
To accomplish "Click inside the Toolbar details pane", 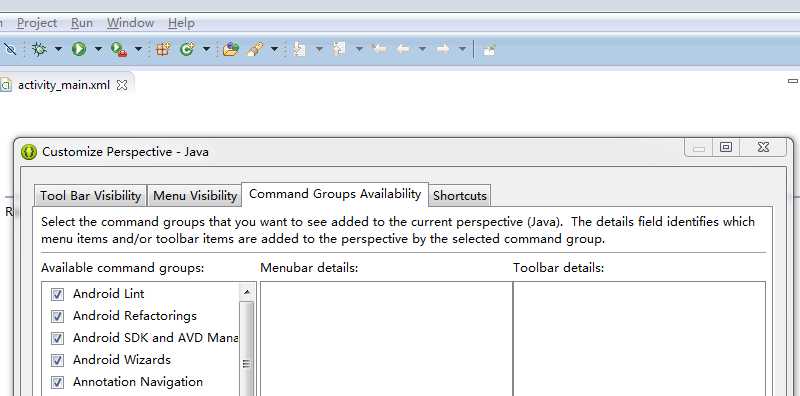I will pos(639,339).
